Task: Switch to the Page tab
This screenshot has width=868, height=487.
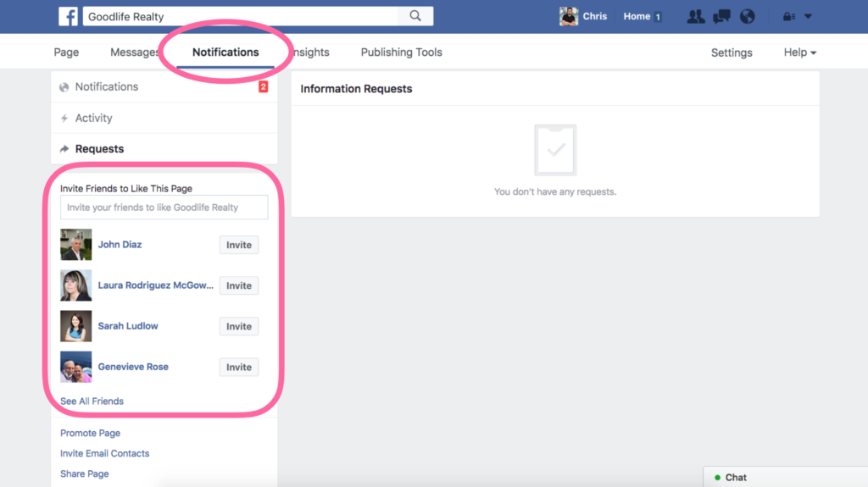Action: 66,52
